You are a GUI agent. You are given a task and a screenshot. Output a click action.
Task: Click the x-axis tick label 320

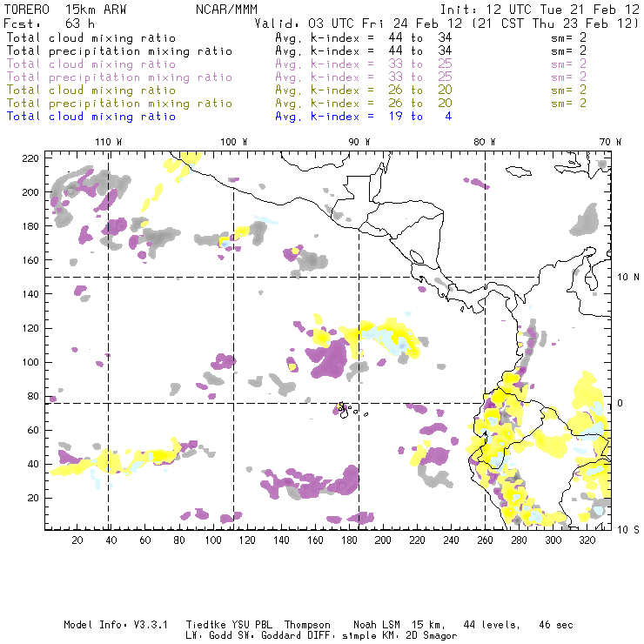[x=587, y=540]
